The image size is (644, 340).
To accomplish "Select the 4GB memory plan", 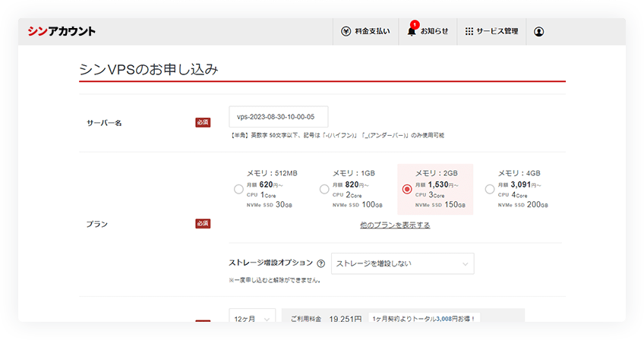I will click(x=490, y=189).
